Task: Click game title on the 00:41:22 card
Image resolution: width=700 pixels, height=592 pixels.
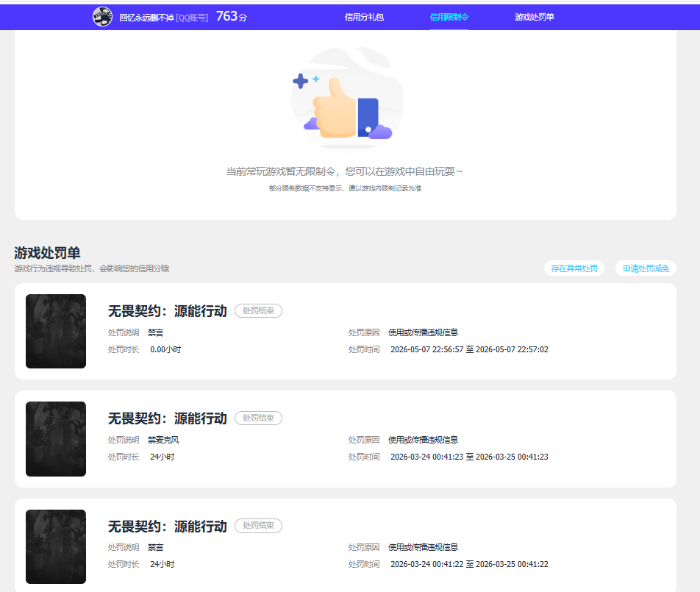Action: (168, 527)
